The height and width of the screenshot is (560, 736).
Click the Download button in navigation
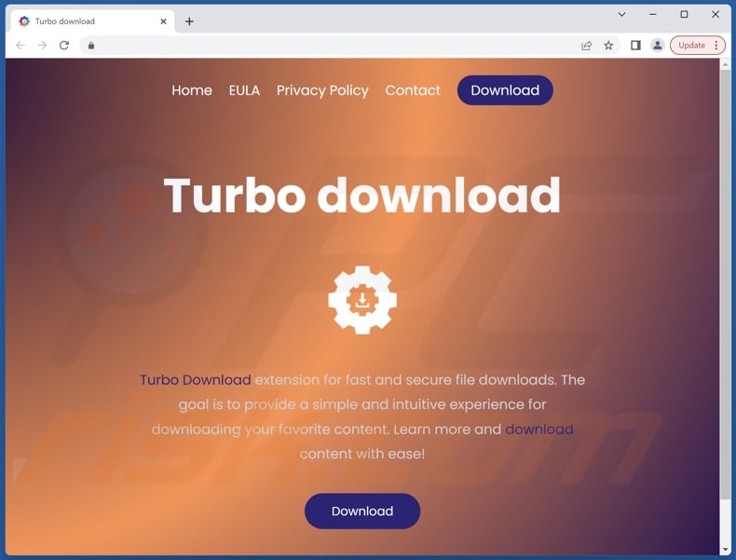505,90
